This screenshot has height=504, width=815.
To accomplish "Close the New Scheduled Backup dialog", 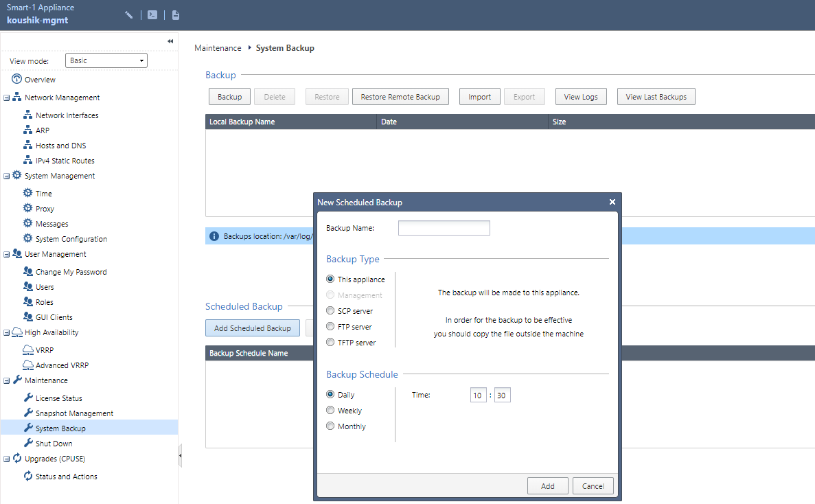I will (x=612, y=203).
